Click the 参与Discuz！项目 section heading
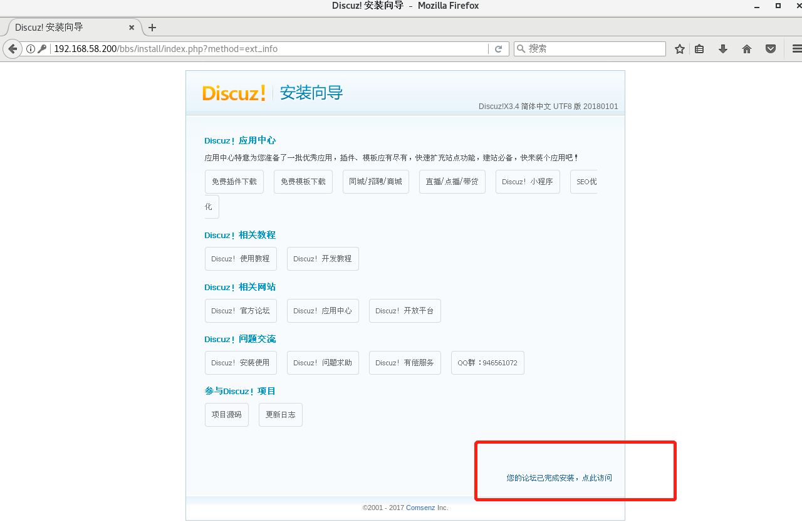The width and height of the screenshot is (802, 532). click(x=240, y=391)
